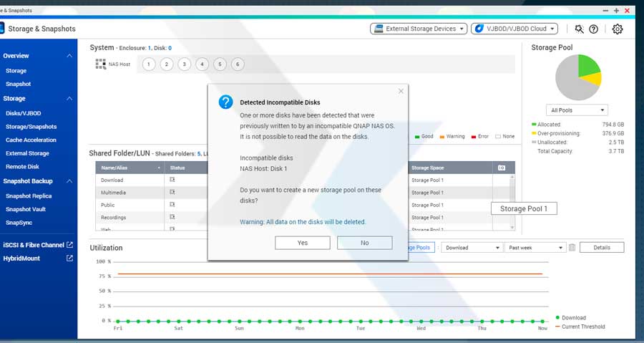The image size is (644, 343).
Task: Click the delete icon beside Past week
Action: point(572,248)
